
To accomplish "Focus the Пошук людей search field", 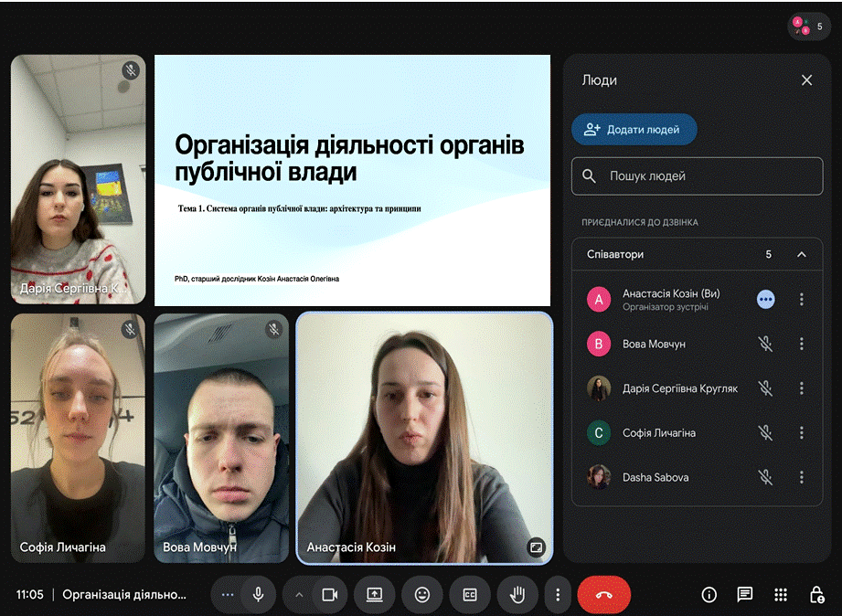I will pos(697,176).
